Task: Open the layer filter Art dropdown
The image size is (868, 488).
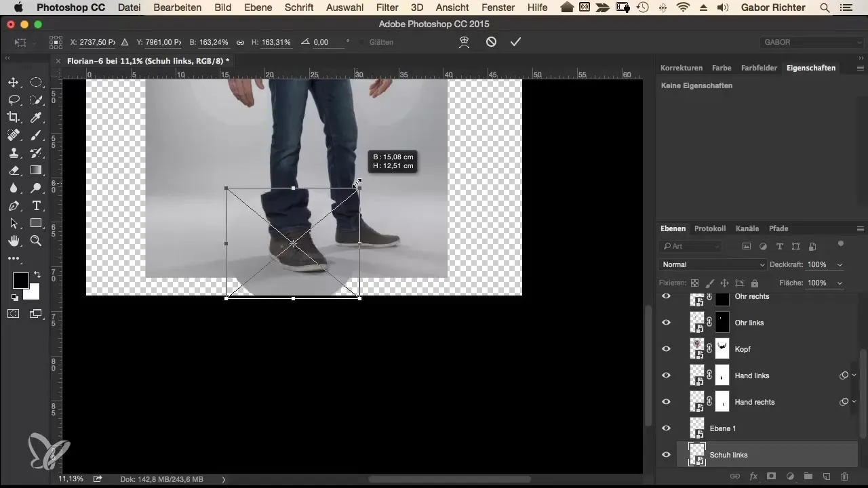Action: pos(690,246)
